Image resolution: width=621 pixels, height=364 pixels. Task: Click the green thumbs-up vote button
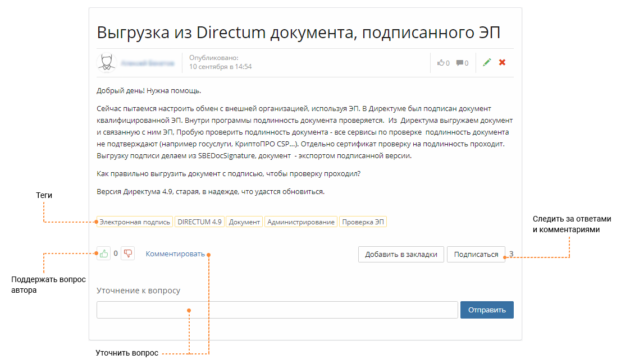[104, 254]
